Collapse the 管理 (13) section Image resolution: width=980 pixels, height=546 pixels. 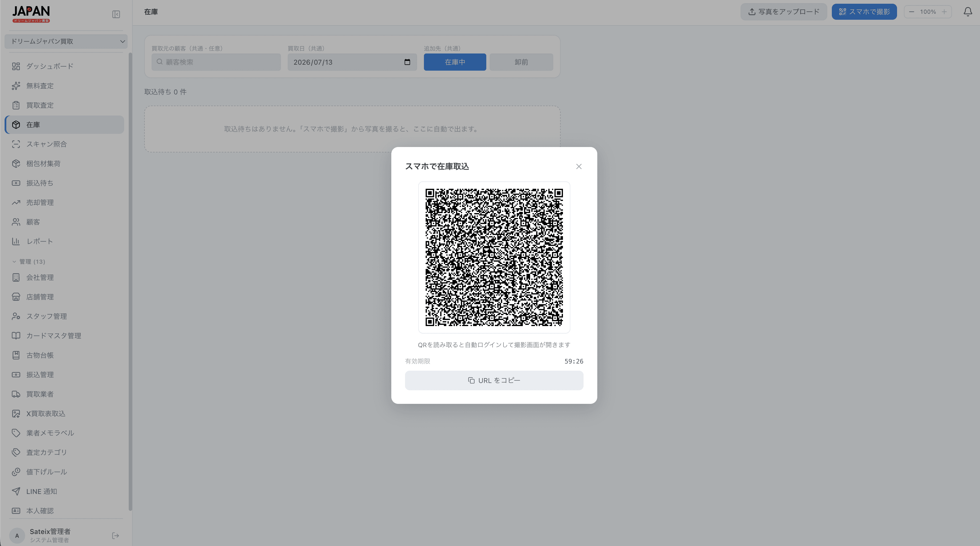(x=29, y=262)
